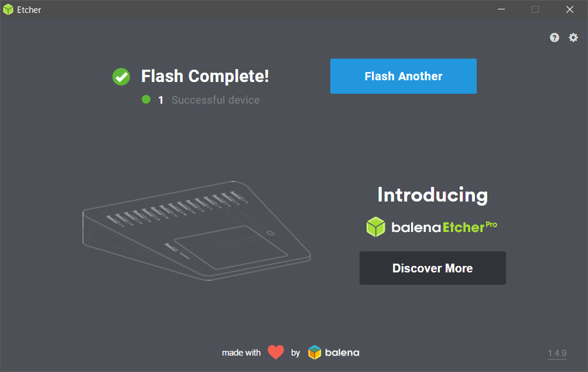Click the "Successful device" text
The height and width of the screenshot is (372, 588).
[216, 100]
